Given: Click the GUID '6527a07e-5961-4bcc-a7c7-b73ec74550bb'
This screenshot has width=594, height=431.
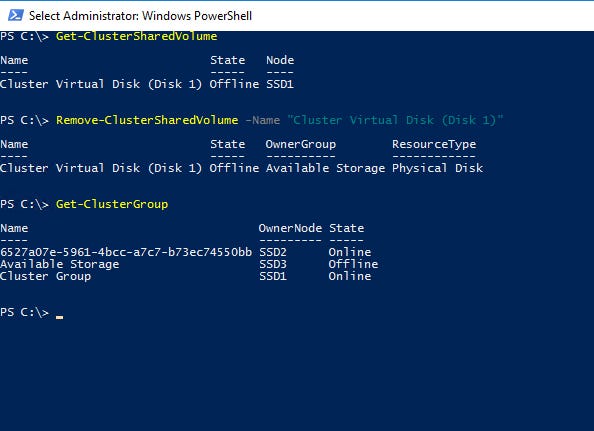Looking at the screenshot, I should tap(126, 252).
